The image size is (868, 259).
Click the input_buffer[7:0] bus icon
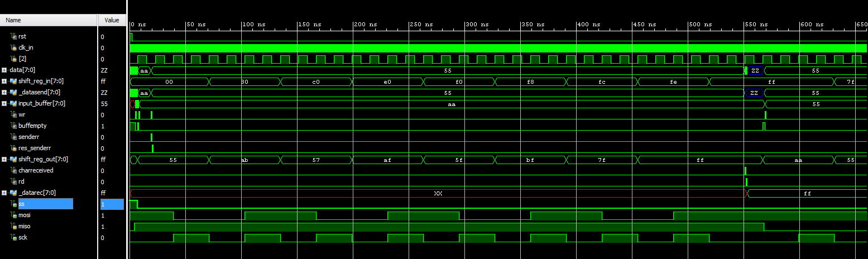point(13,104)
